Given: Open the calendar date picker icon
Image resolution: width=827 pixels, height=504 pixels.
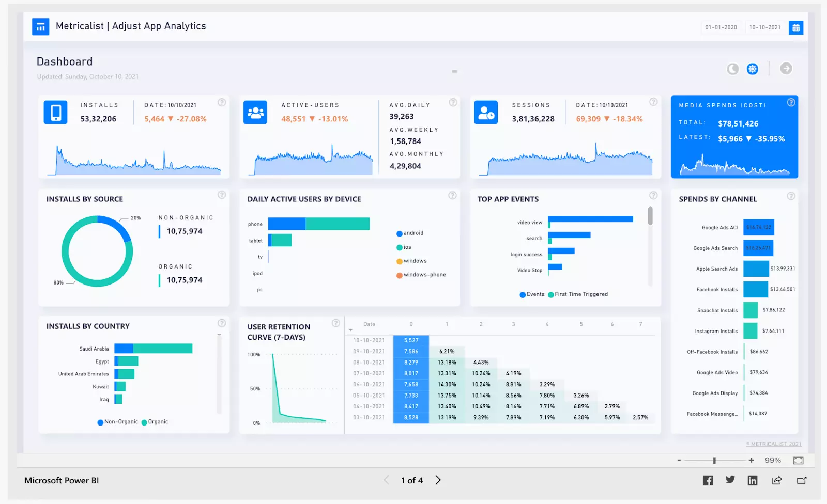Looking at the screenshot, I should 796,27.
